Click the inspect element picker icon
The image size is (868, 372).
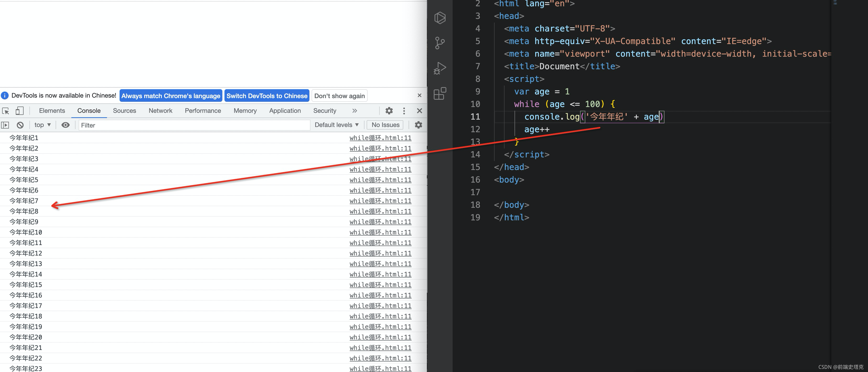pyautogui.click(x=6, y=110)
